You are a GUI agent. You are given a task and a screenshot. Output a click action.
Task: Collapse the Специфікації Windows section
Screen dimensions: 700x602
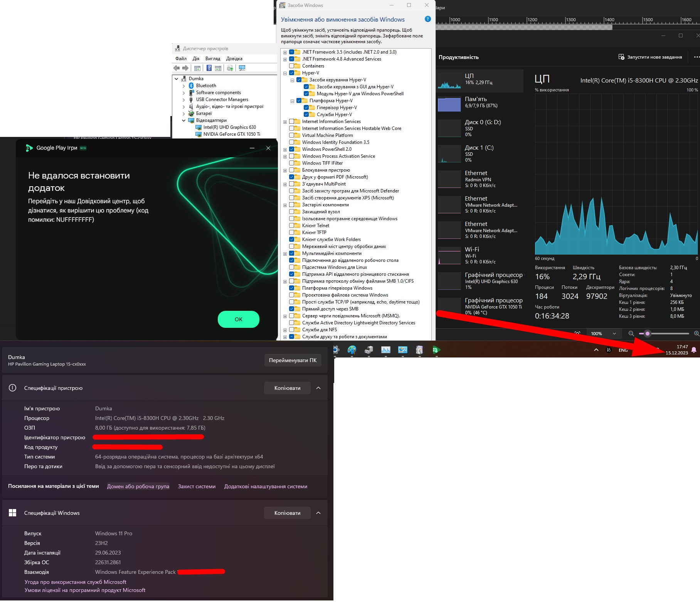pyautogui.click(x=318, y=513)
